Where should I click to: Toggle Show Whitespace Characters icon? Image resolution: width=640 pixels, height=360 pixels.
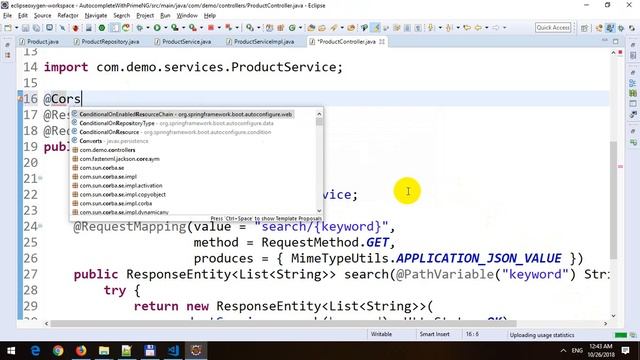click(x=418, y=28)
